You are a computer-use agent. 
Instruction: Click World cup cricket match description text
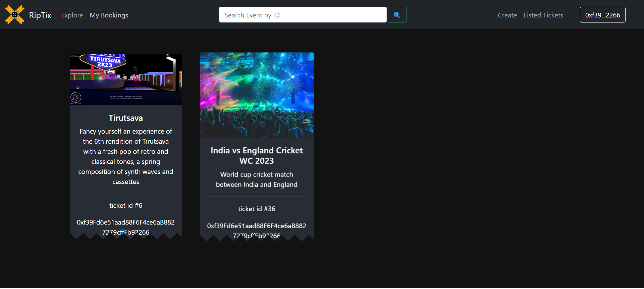(257, 180)
